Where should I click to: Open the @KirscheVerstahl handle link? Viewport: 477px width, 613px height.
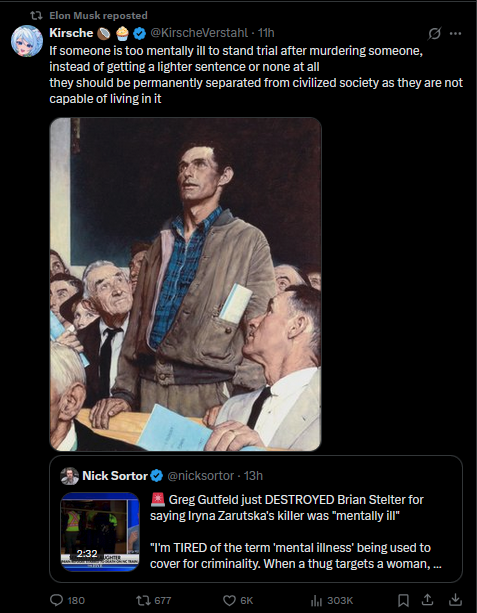[199, 33]
